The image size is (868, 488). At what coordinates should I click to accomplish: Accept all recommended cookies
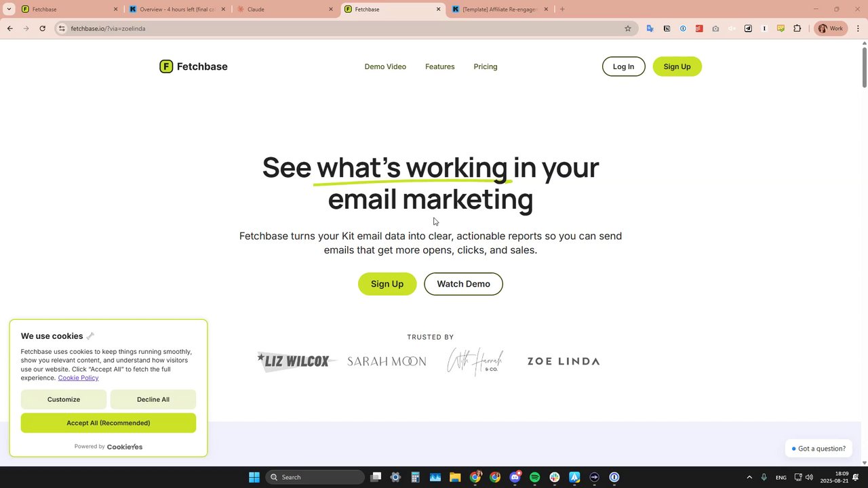tap(108, 423)
